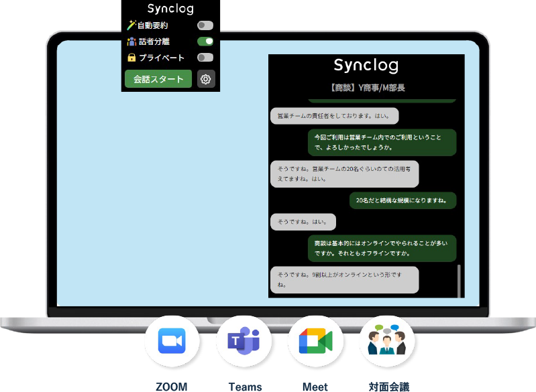
Task: Select the 営業チームの責任者 message bubble
Action: (334, 116)
